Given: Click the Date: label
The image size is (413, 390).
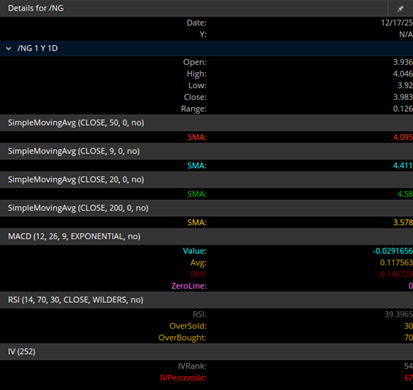Looking at the screenshot, I should 196,23.
